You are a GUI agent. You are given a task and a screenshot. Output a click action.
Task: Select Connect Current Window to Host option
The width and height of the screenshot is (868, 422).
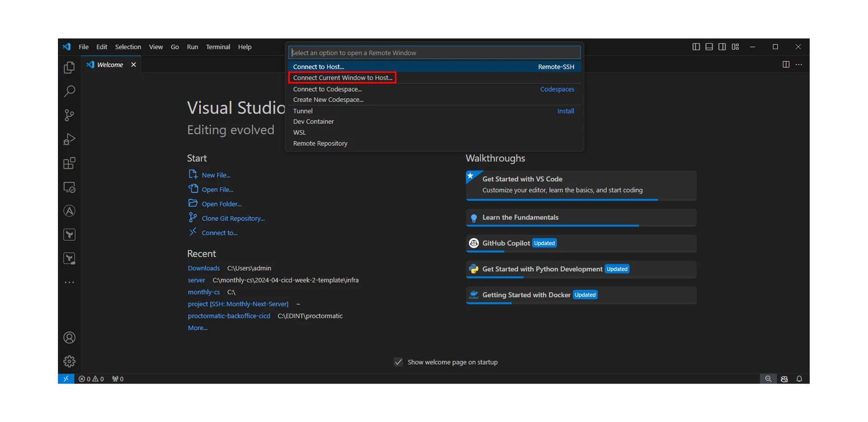point(342,78)
